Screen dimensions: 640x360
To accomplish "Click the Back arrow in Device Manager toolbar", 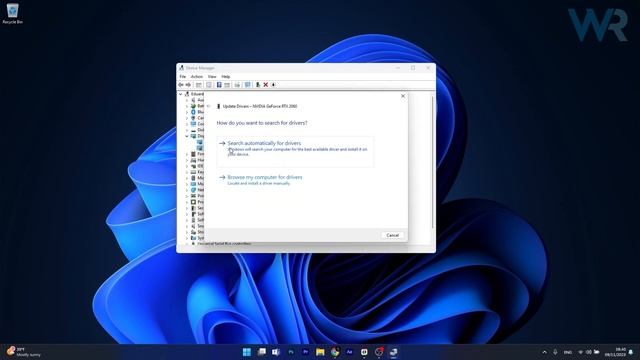I will (x=180, y=85).
